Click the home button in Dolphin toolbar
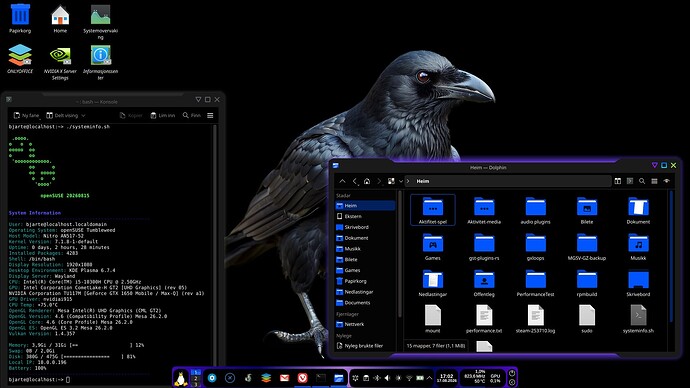This screenshot has width=690, height=388. click(x=367, y=181)
